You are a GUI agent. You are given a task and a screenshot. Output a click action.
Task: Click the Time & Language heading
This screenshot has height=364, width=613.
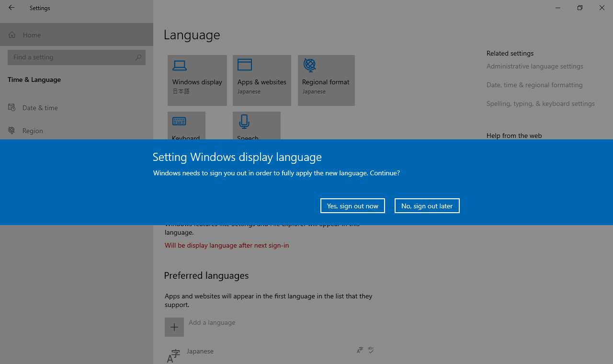tap(34, 80)
